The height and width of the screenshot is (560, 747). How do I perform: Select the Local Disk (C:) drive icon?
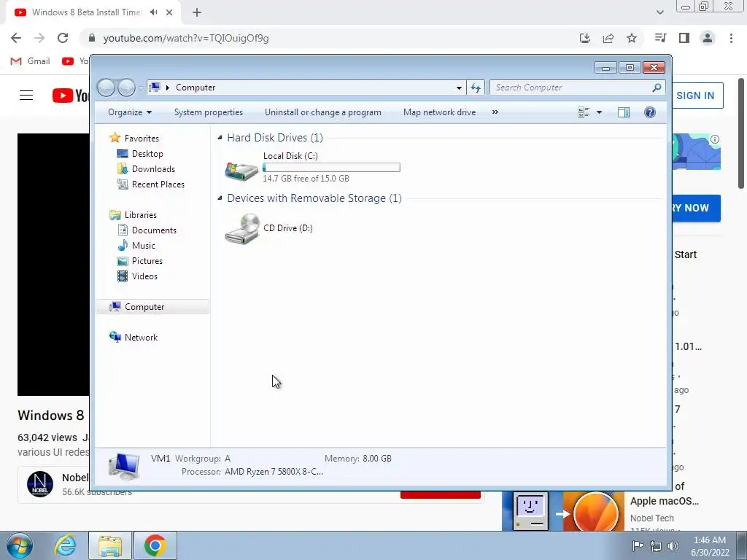241,170
